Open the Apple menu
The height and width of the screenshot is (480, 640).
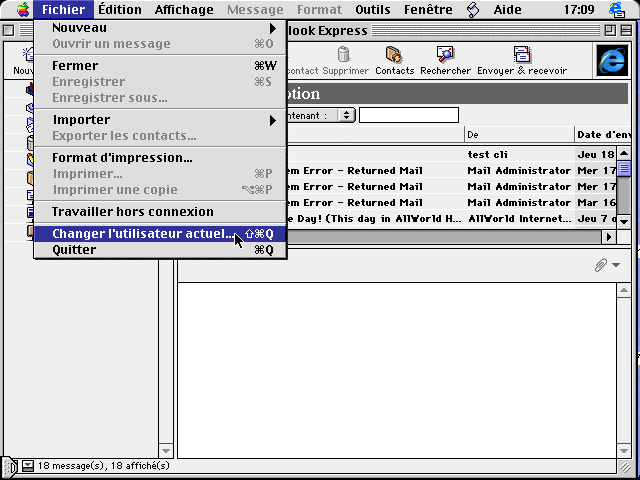pos(23,9)
